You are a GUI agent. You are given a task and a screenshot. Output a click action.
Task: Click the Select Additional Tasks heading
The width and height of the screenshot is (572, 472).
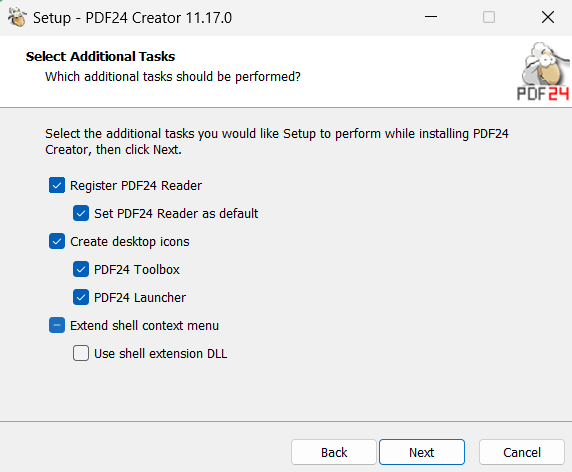pos(100,57)
